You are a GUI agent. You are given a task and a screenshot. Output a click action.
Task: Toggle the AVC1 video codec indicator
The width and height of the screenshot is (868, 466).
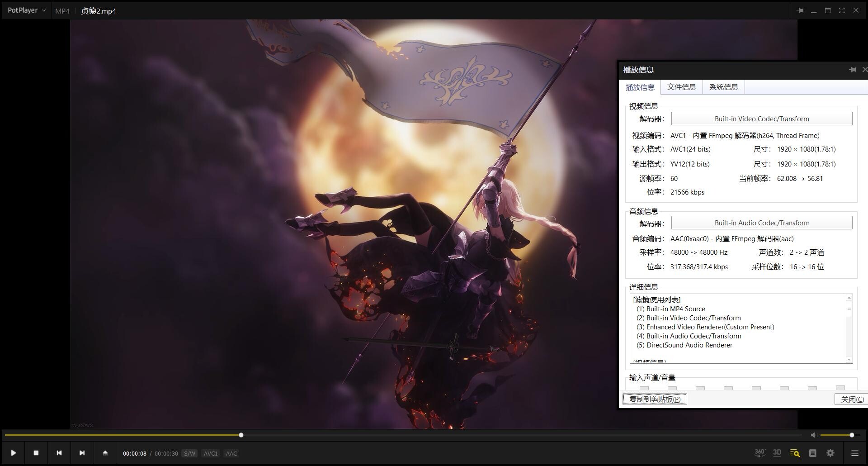coord(211,453)
